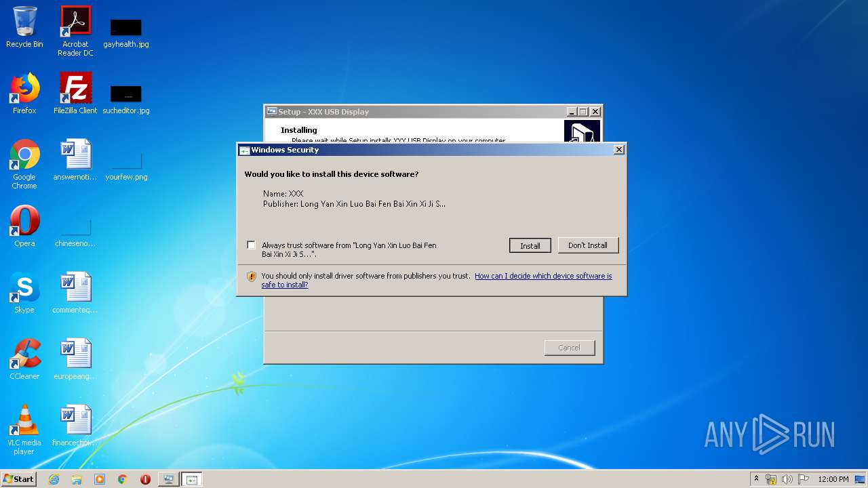Minimize the Setup - XXX USB Display window
This screenshot has width=868, height=488.
pos(572,112)
